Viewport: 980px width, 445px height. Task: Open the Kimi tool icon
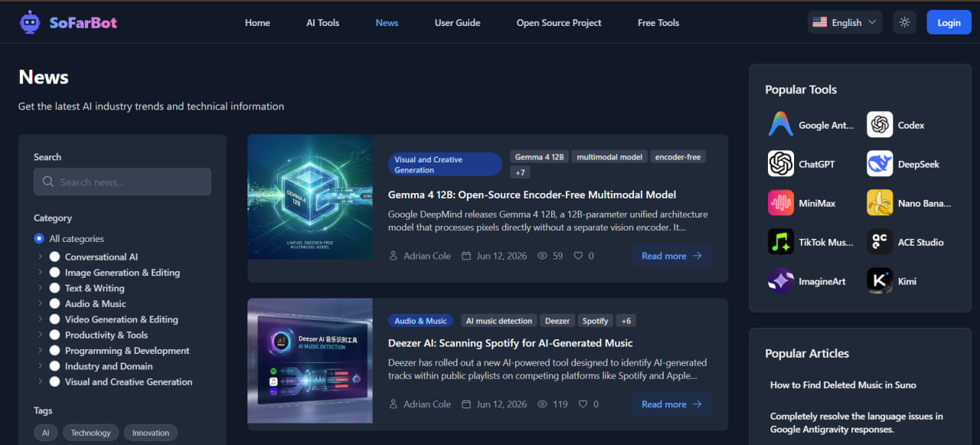coord(880,281)
